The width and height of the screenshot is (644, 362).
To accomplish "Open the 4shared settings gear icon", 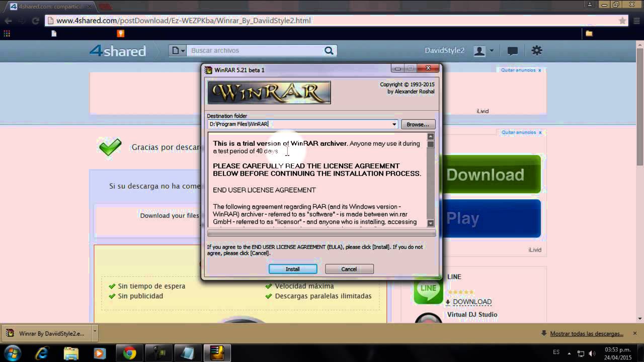I will click(537, 51).
